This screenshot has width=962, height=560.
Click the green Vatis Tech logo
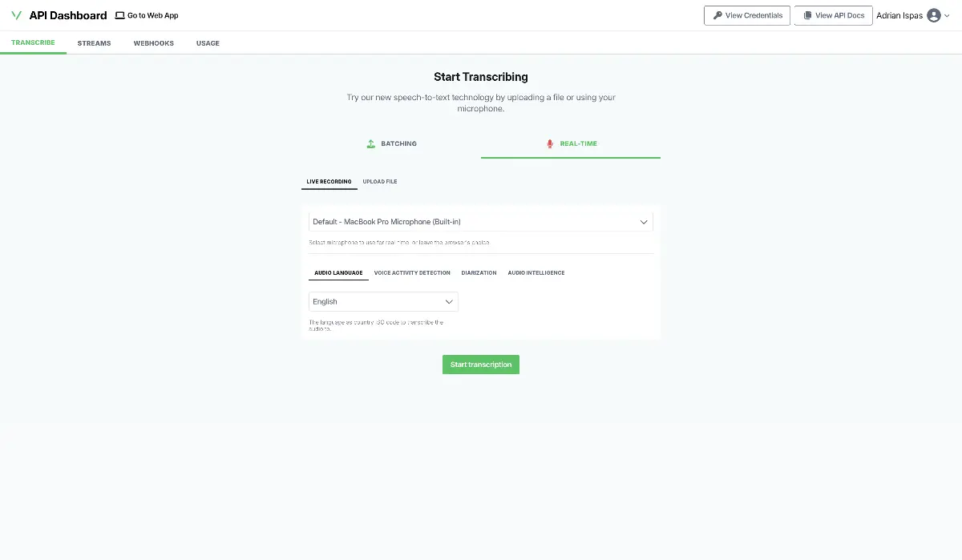[16, 14]
